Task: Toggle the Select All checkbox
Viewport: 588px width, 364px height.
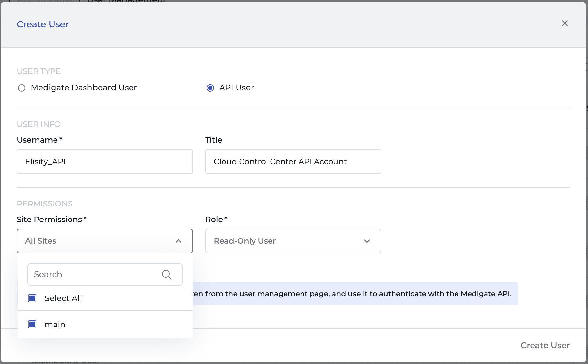Action: click(32, 298)
